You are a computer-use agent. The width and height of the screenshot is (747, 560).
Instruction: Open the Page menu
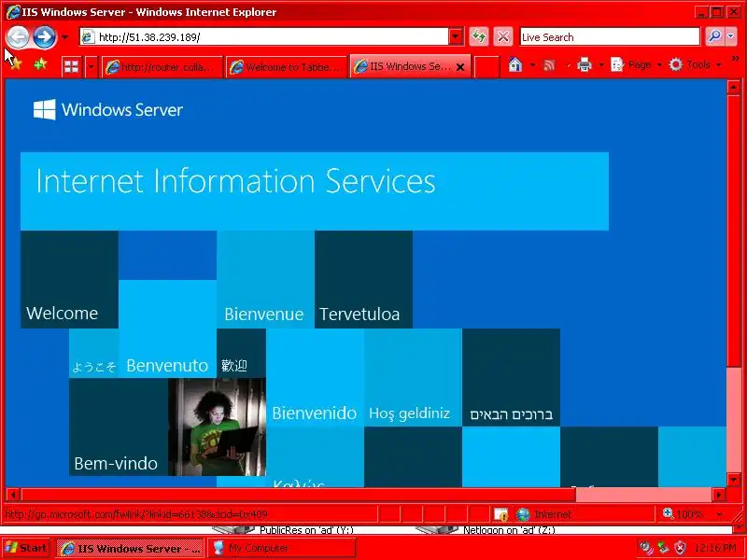(x=636, y=64)
